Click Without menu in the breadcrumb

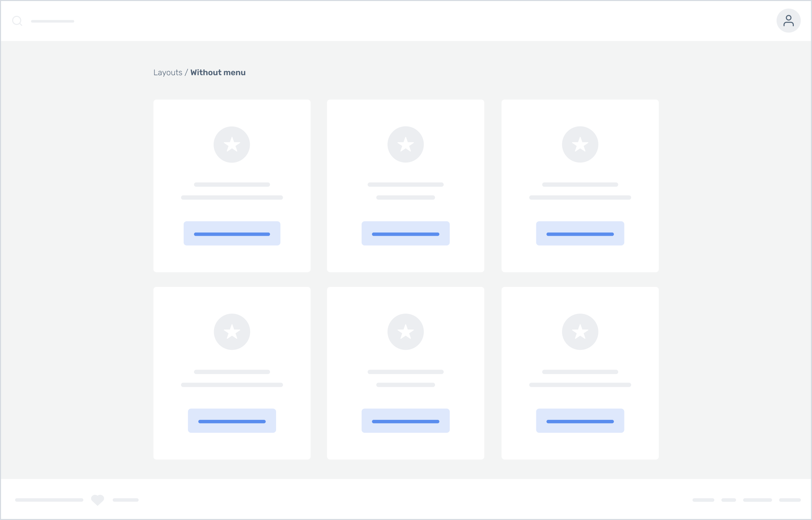click(218, 72)
